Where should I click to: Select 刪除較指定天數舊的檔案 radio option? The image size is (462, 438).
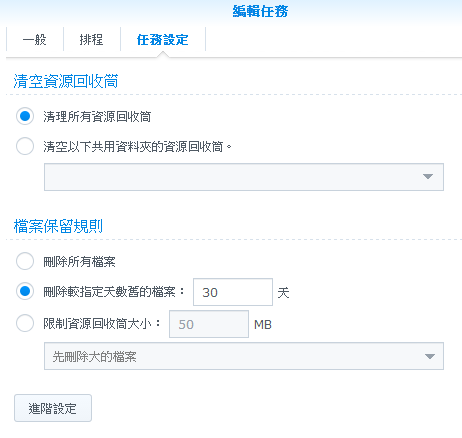tap(25, 291)
